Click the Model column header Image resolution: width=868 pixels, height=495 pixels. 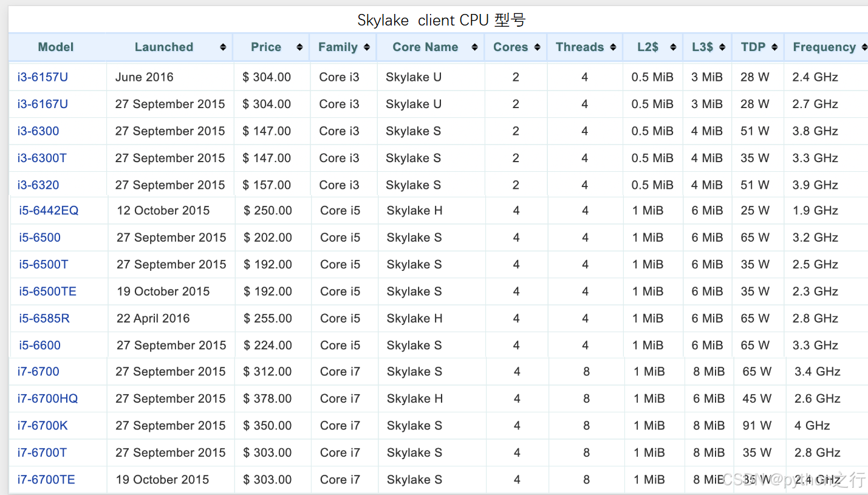[x=56, y=47]
